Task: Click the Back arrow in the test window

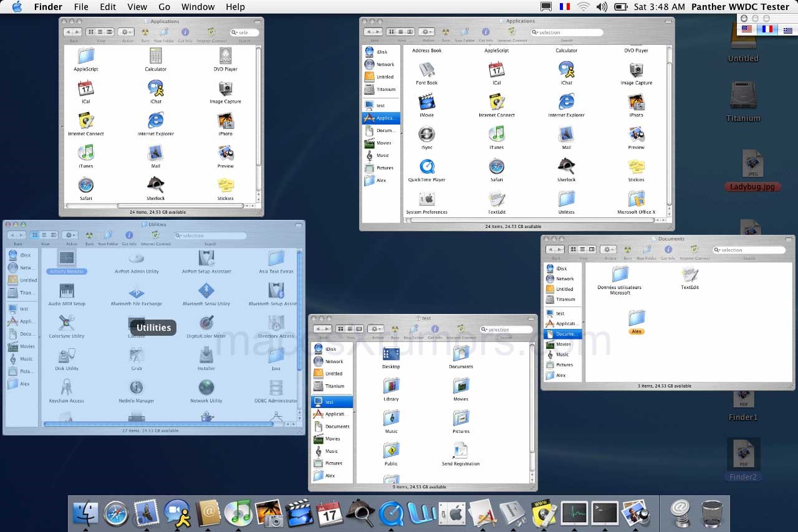Action: (x=317, y=329)
